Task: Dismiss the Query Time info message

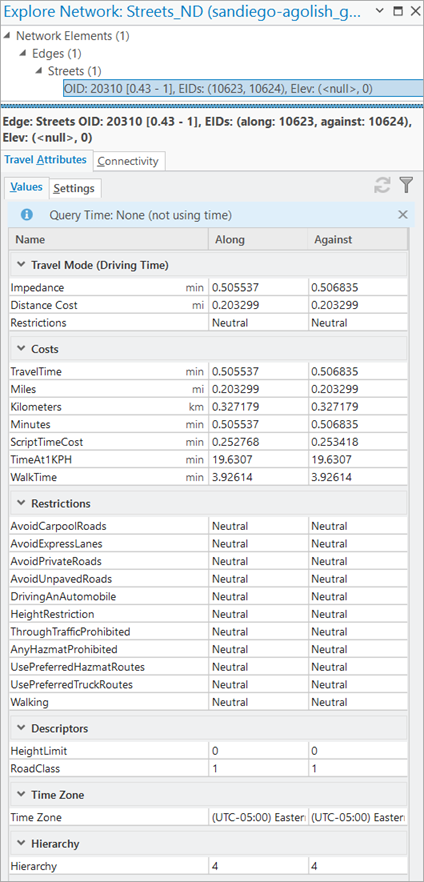Action: 403,214
